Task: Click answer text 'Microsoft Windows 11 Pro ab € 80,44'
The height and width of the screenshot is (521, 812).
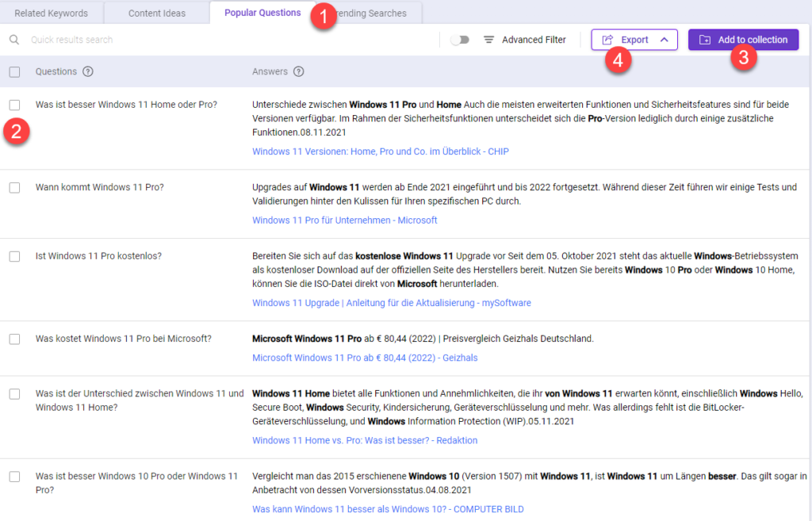Action: (423, 339)
